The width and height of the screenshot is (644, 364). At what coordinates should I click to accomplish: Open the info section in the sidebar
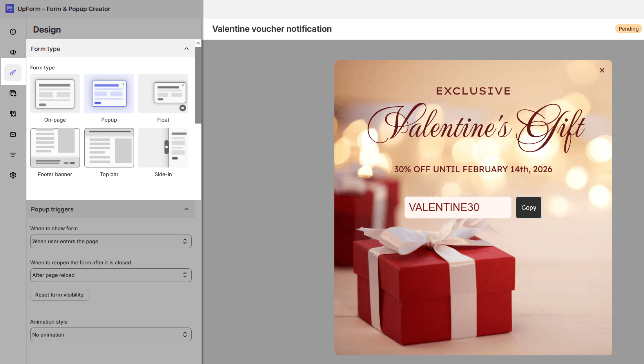click(13, 32)
